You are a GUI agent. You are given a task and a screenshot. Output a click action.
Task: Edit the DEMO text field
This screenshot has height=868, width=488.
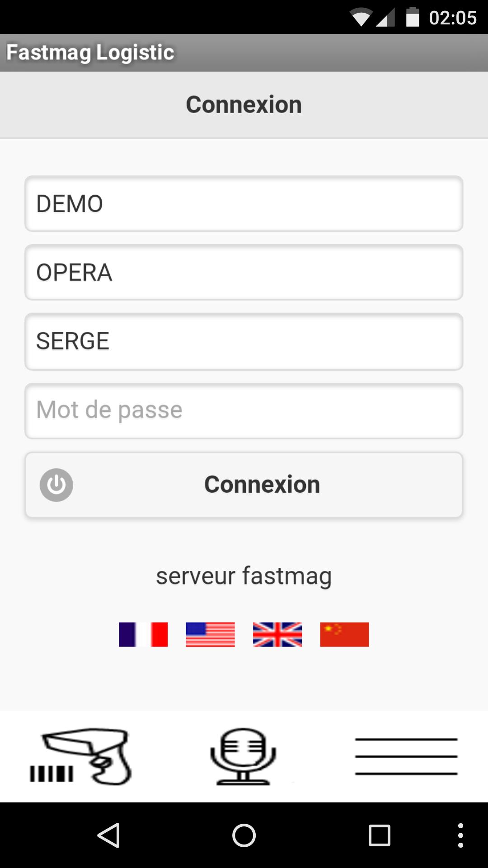point(244,204)
